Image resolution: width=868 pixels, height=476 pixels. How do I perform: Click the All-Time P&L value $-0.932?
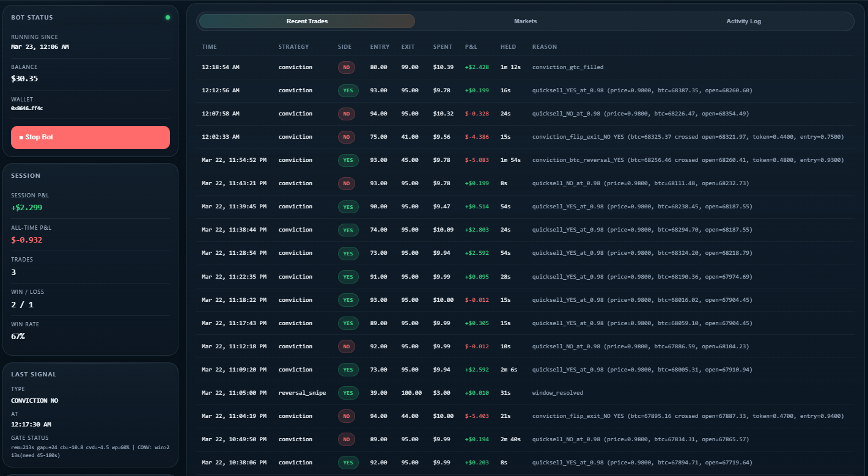pos(26,240)
